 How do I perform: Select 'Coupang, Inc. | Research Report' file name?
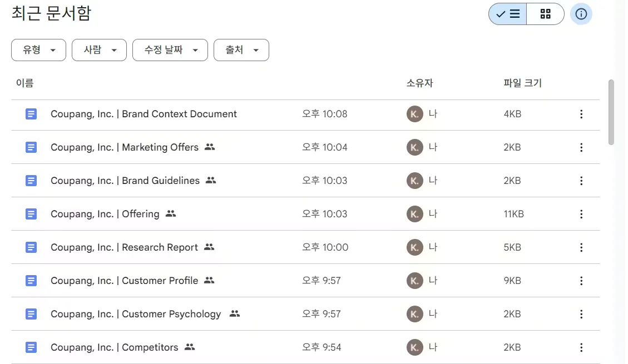click(x=124, y=247)
